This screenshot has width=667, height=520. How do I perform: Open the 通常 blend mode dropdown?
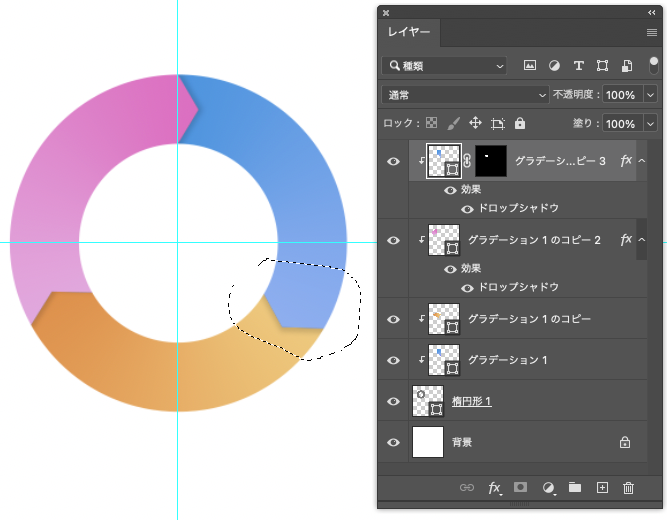[465, 95]
